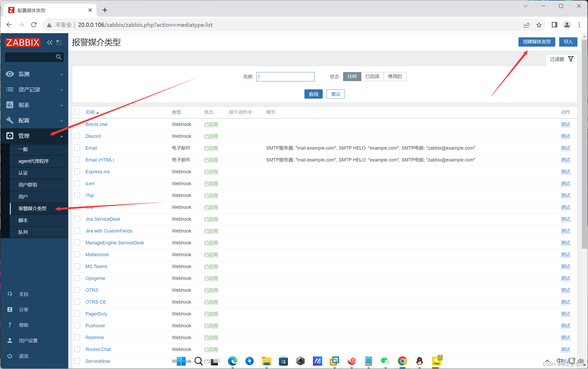Show hidden tray icons chevron
Image resolution: width=588 pixels, height=369 pixels.
(547, 361)
